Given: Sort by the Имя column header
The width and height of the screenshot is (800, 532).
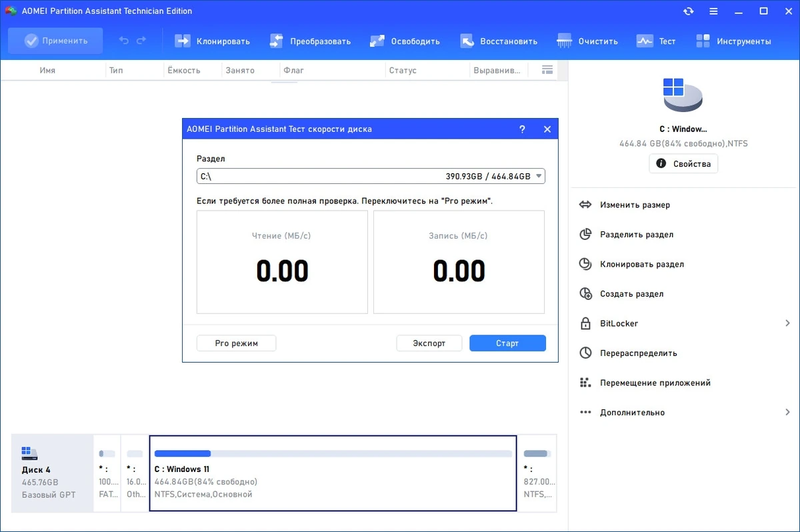Looking at the screenshot, I should (x=47, y=70).
